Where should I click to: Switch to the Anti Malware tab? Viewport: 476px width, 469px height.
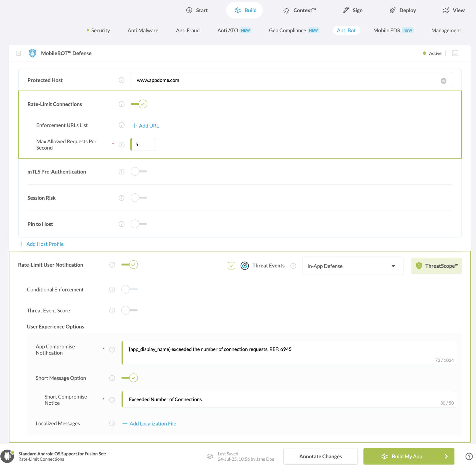point(143,30)
